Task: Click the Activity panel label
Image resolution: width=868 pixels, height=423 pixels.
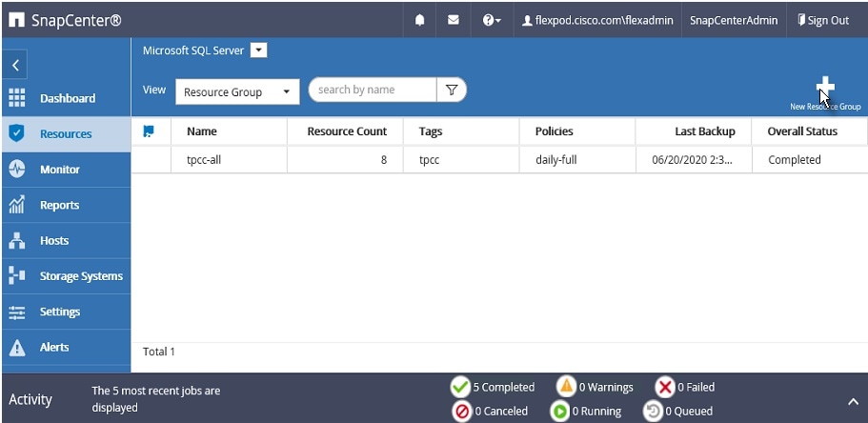Action: [30, 400]
